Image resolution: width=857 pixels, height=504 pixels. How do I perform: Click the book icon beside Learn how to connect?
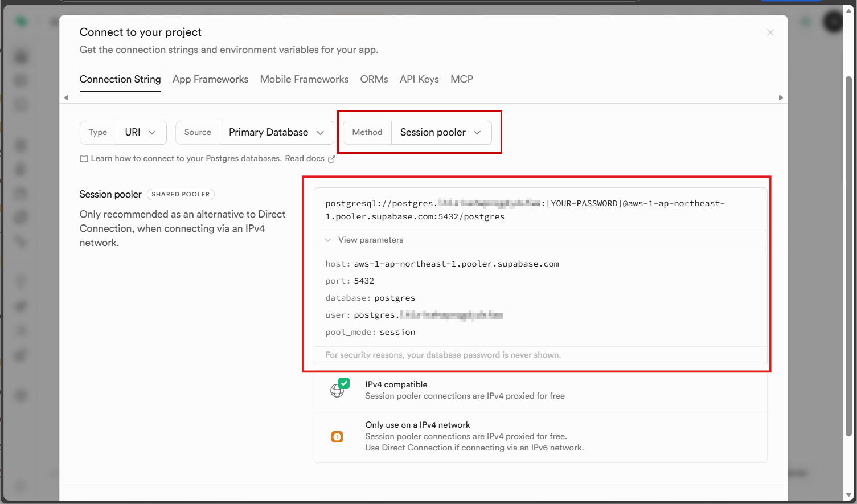pyautogui.click(x=84, y=159)
